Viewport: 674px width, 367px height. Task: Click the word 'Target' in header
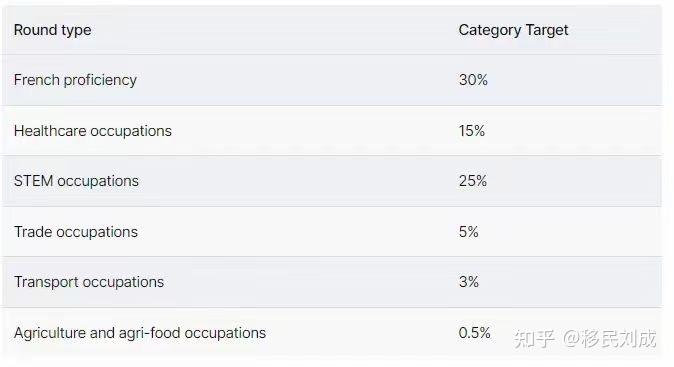click(547, 31)
